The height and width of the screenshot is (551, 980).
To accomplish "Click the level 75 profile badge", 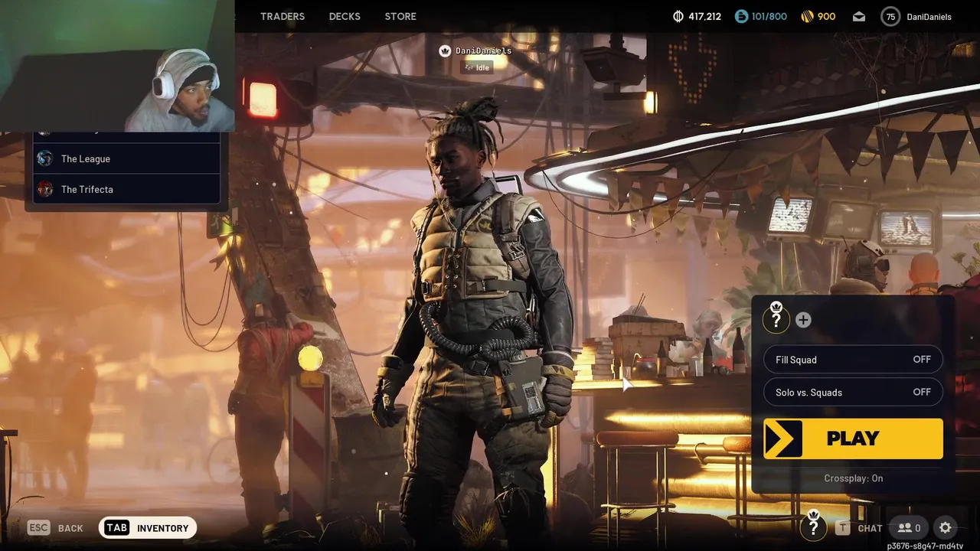I will click(890, 16).
